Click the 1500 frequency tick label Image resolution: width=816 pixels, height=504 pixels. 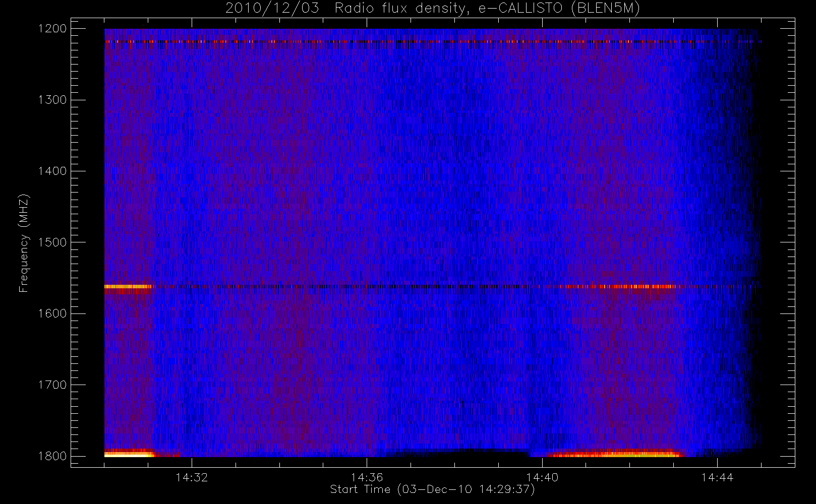(52, 242)
